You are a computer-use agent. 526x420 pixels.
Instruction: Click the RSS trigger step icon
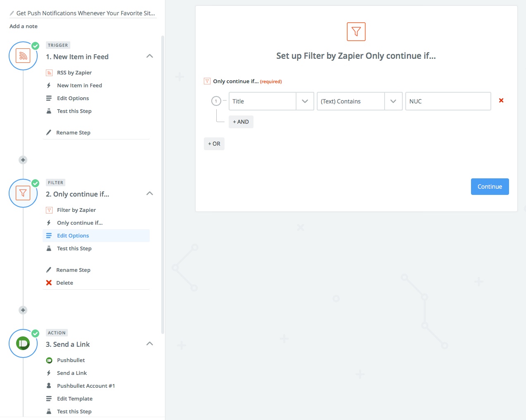pyautogui.click(x=23, y=56)
